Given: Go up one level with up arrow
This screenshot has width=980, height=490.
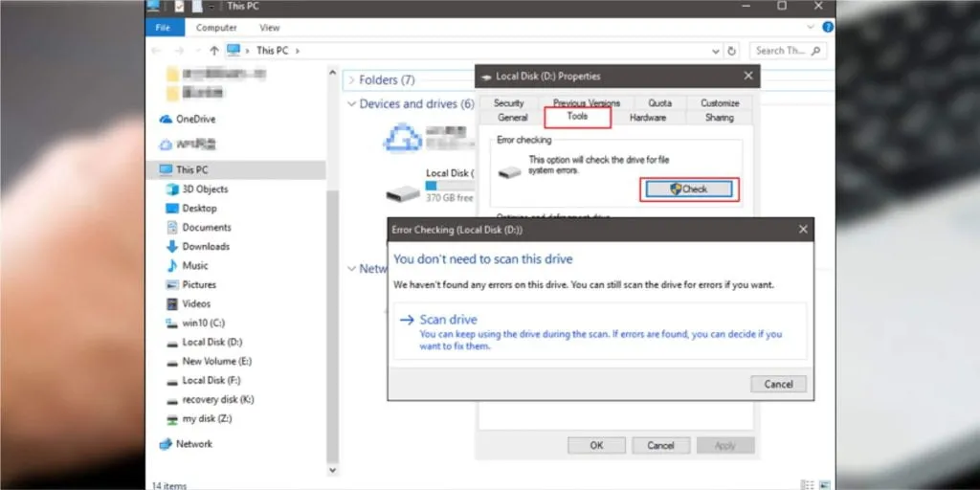Looking at the screenshot, I should coord(214,51).
